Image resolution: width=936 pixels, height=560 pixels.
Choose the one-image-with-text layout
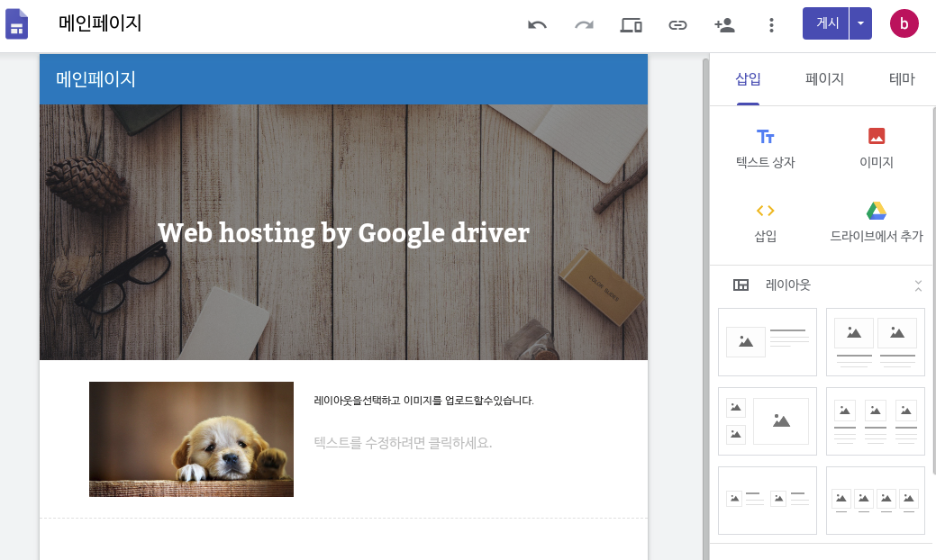coord(767,342)
